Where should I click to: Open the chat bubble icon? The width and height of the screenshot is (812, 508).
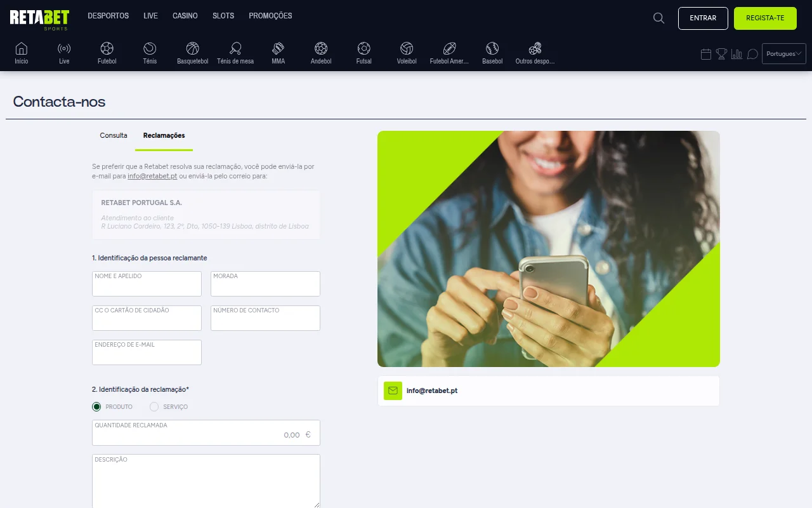(x=752, y=54)
